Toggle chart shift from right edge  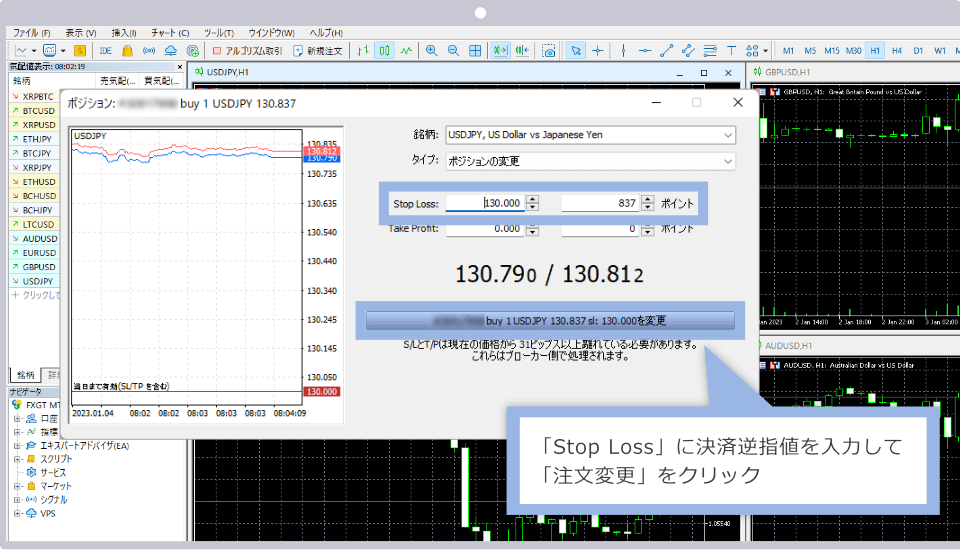tap(522, 51)
